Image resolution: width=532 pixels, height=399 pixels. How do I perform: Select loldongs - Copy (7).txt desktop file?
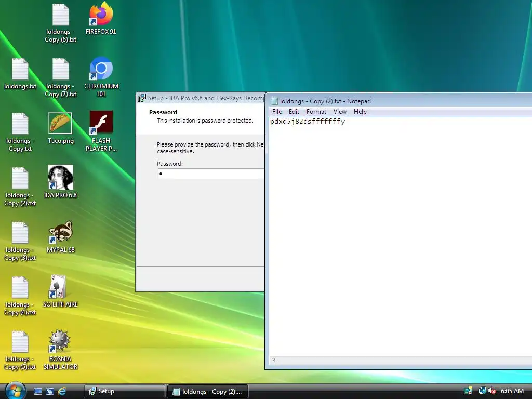click(60, 78)
